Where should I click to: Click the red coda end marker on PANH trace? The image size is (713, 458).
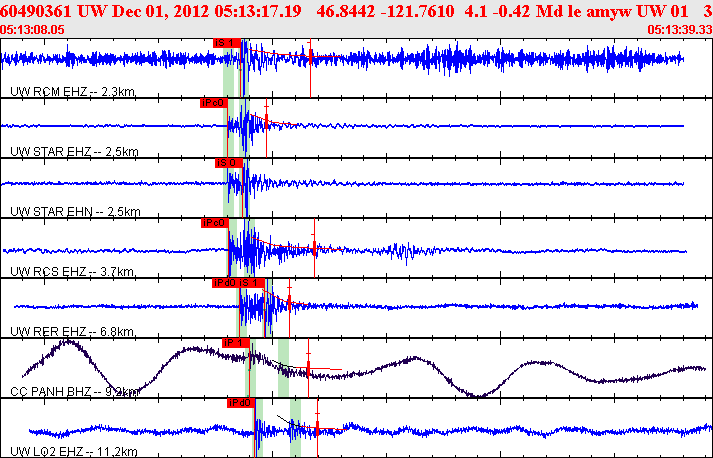click(x=308, y=368)
